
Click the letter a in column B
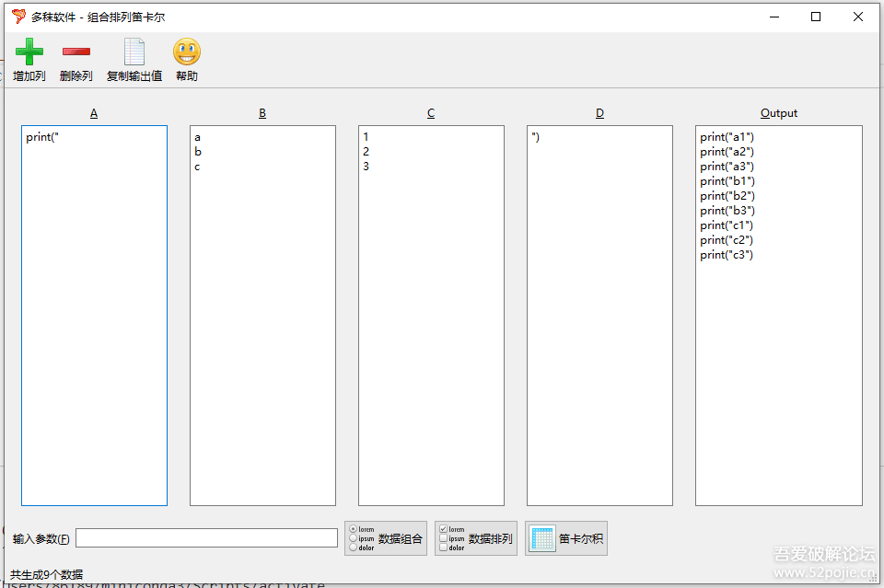click(197, 137)
